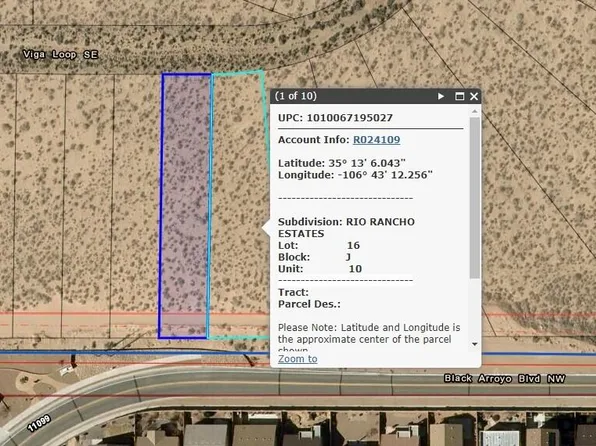Image resolution: width=596 pixels, height=446 pixels.
Task: Click the Tract label
Action: [x=293, y=292]
